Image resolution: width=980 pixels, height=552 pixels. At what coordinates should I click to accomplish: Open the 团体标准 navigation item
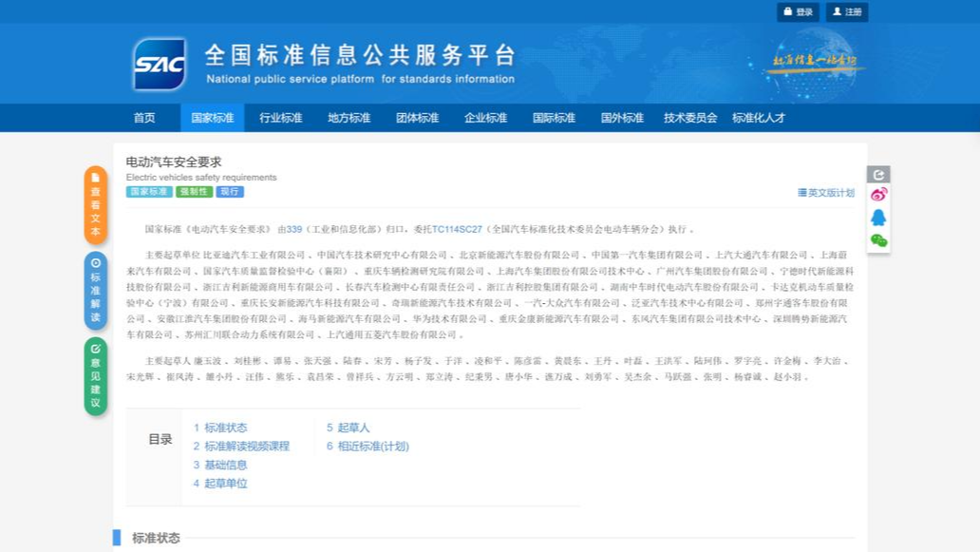[x=417, y=118]
